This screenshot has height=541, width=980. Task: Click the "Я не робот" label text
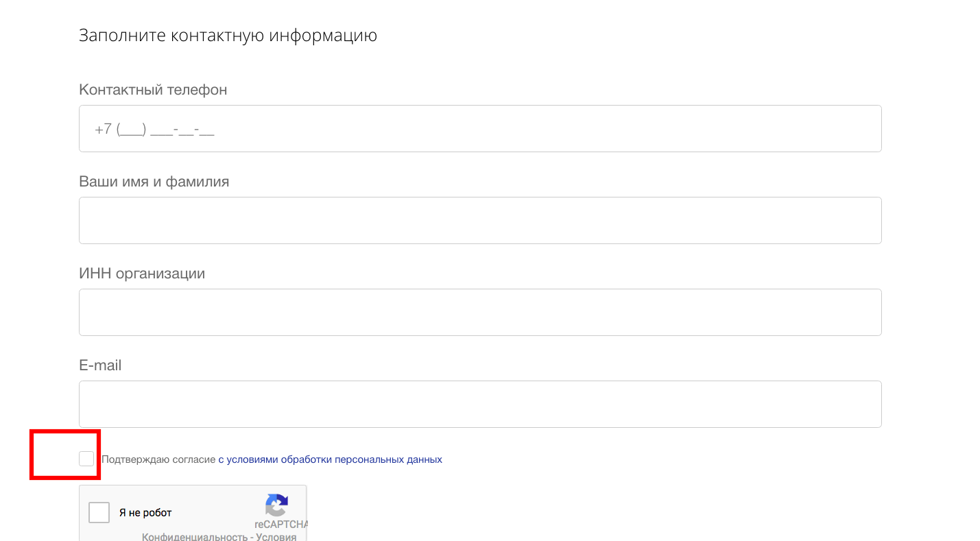pos(145,513)
